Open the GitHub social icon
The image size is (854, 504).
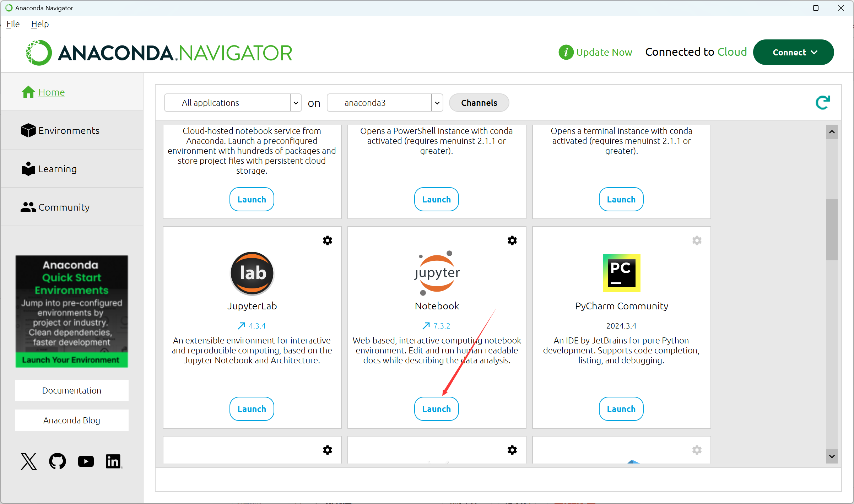click(x=57, y=461)
